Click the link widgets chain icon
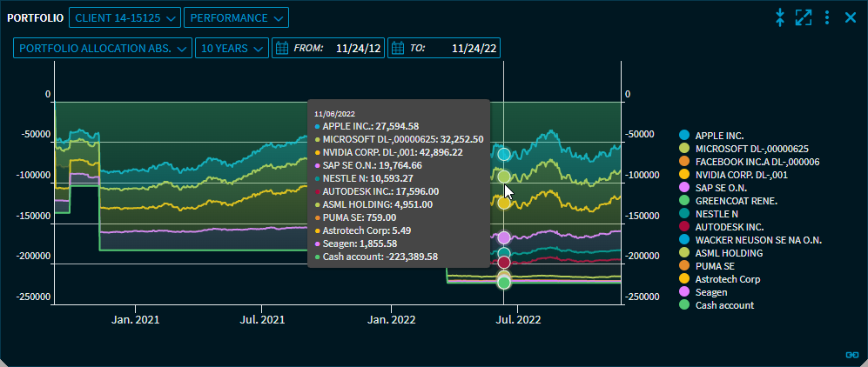The image size is (868, 367). [x=852, y=355]
